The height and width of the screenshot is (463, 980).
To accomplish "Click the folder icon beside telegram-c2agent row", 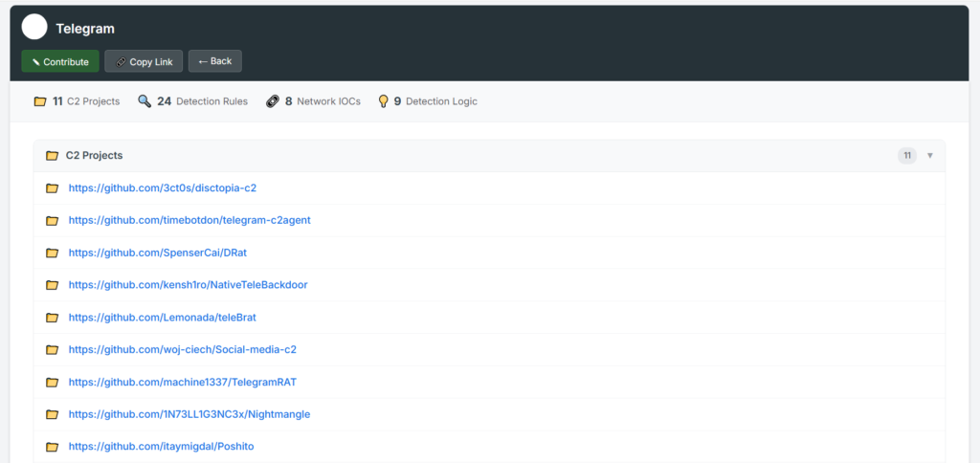I will (52, 221).
